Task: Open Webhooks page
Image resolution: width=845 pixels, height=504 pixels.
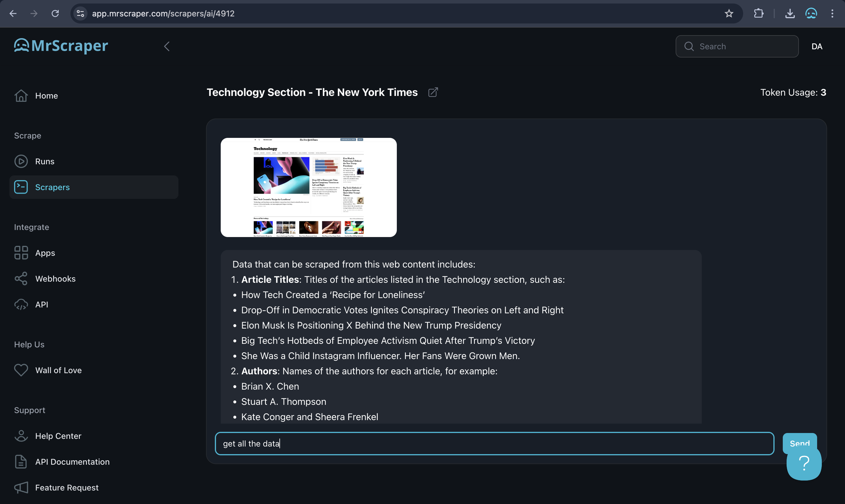Action: click(94, 279)
